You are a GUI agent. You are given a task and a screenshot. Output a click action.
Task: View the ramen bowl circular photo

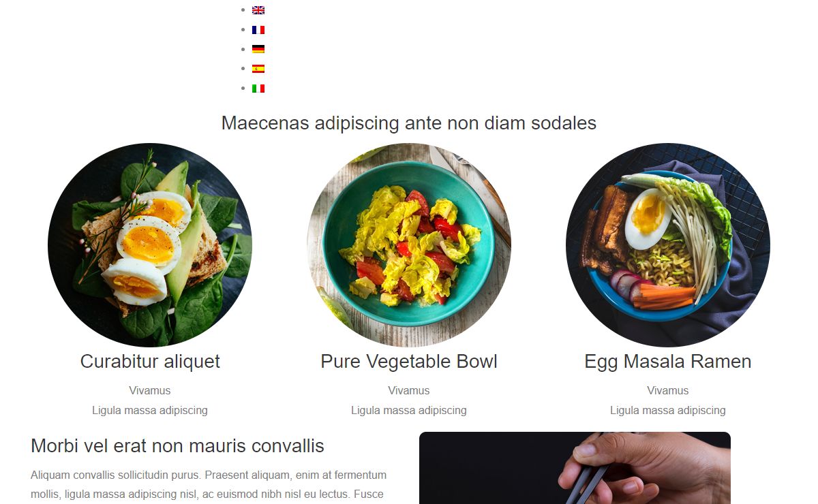coord(668,245)
